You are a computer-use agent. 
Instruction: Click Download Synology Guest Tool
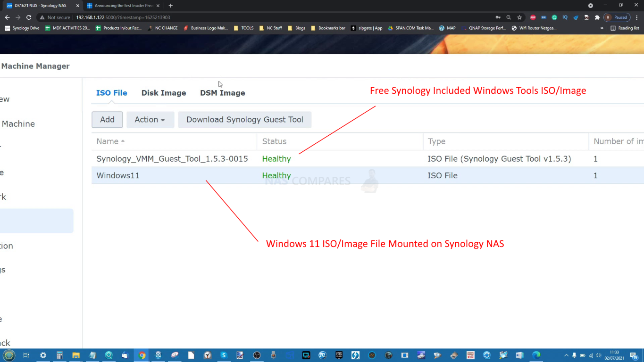(244, 120)
